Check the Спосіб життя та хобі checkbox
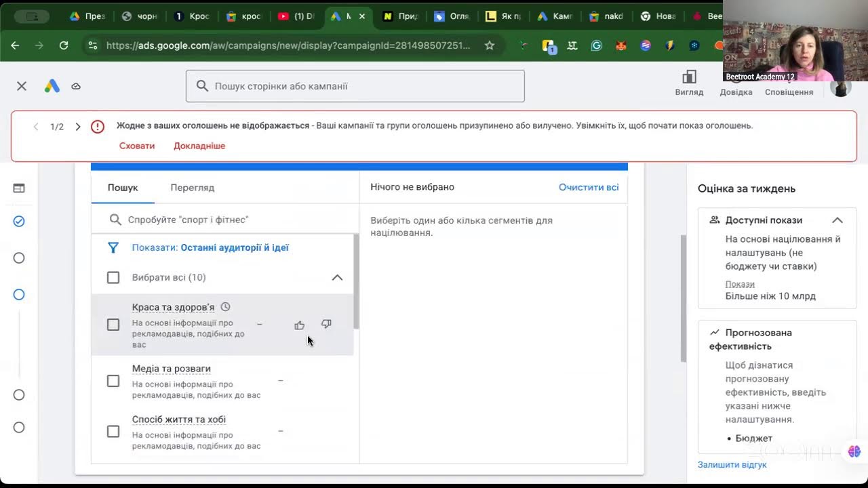Screen dimensions: 868x488 (113, 432)
